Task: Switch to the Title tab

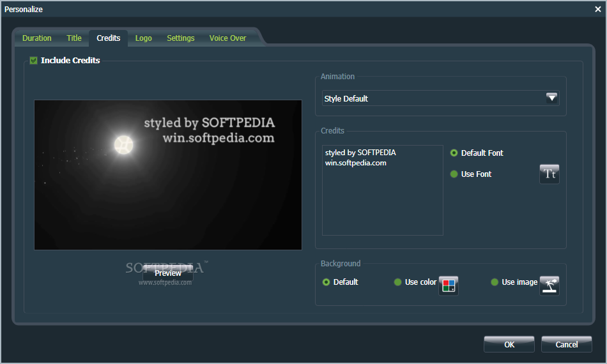Action: coord(74,38)
